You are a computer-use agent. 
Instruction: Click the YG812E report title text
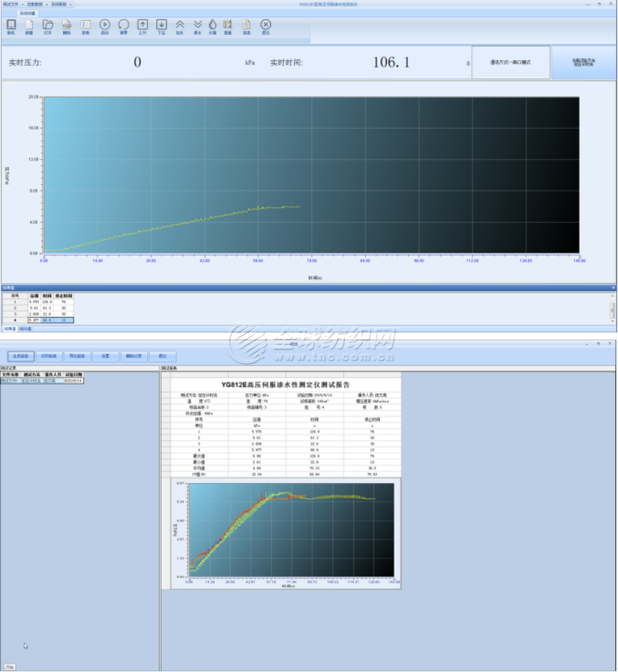tap(286, 384)
